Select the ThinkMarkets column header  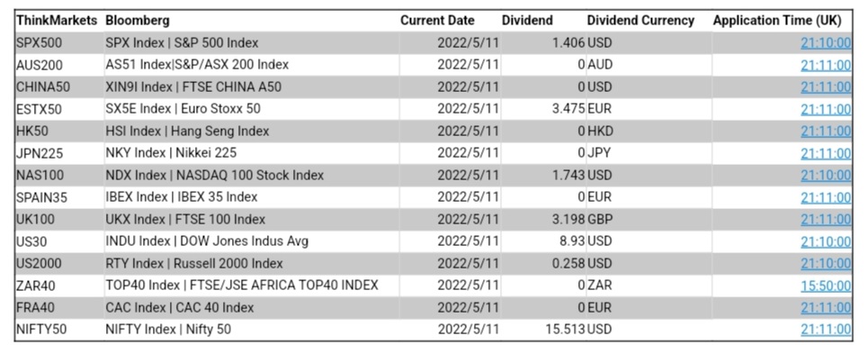(x=57, y=21)
